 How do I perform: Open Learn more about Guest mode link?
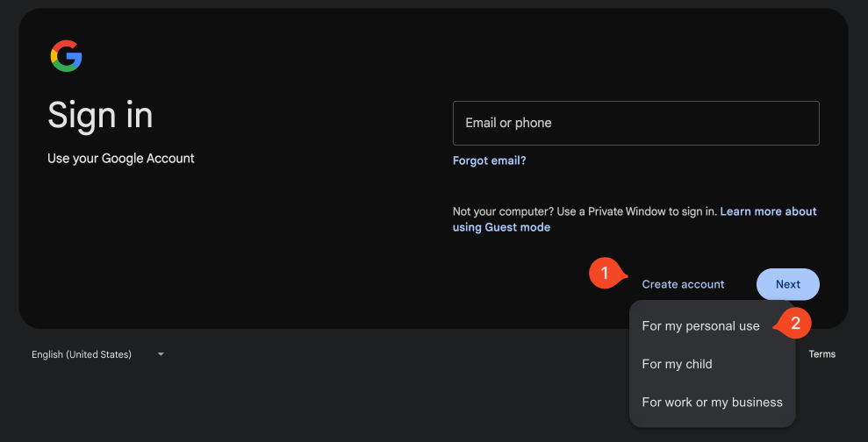(768, 211)
